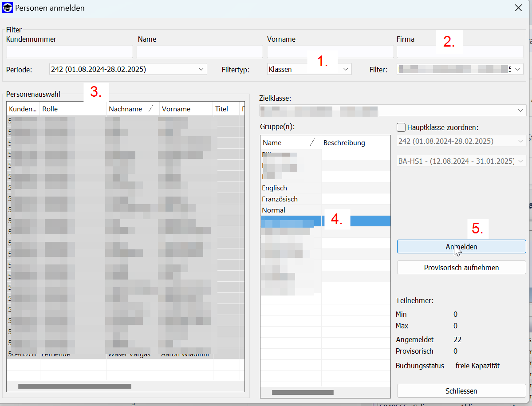
Task: Enable the Hauptklasse zuordnen checkbox
Action: (401, 128)
